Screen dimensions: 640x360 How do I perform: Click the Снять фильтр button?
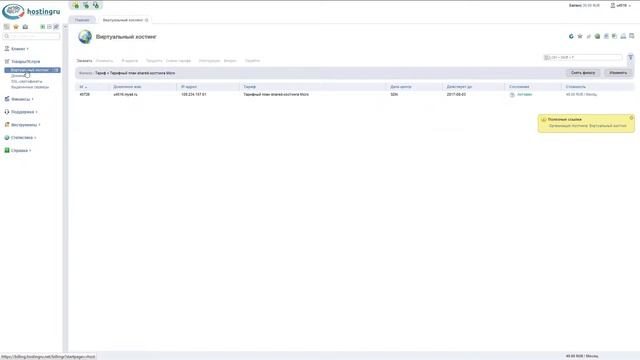coord(583,73)
